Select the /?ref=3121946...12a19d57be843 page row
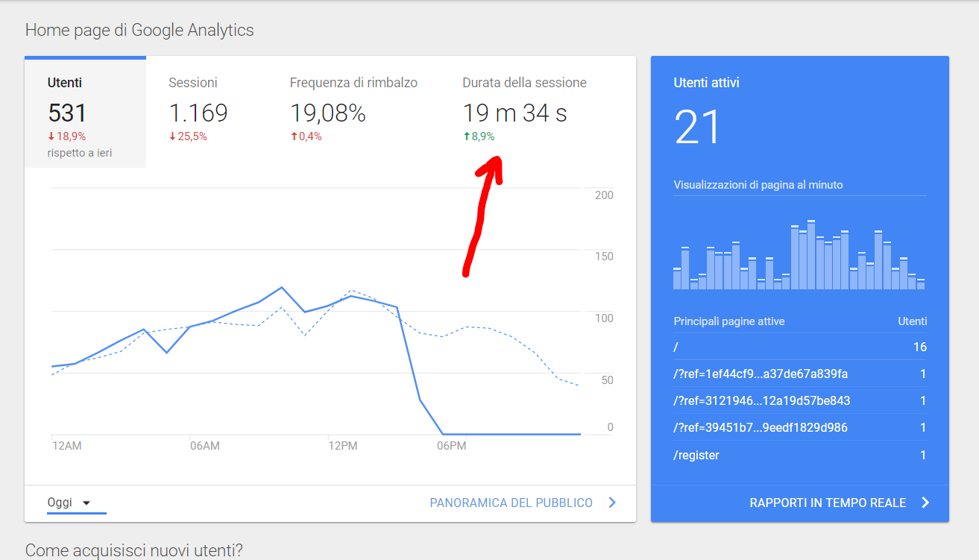The width and height of the screenshot is (979, 560). 800,400
